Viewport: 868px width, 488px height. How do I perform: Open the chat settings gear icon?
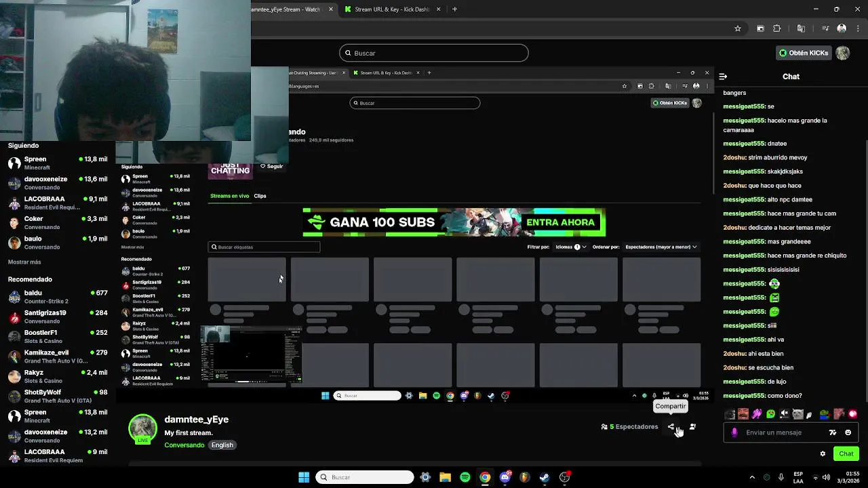pyautogui.click(x=823, y=454)
